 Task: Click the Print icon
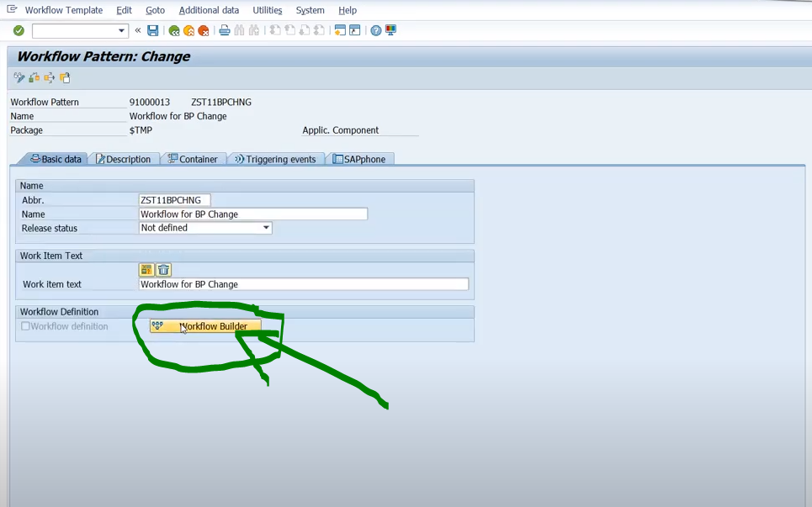[x=224, y=30]
